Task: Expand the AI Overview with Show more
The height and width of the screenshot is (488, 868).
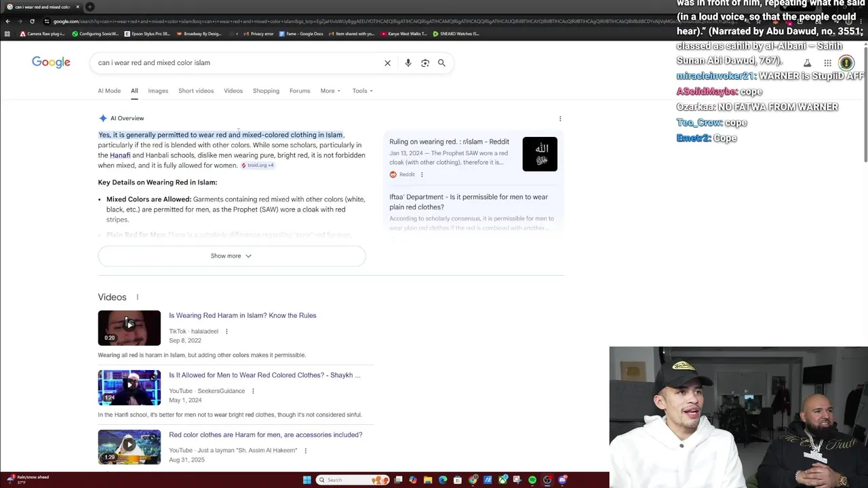Action: click(x=231, y=256)
